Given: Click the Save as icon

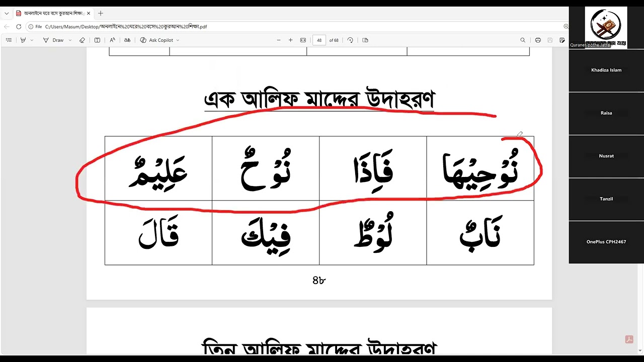Looking at the screenshot, I should 562,40.
